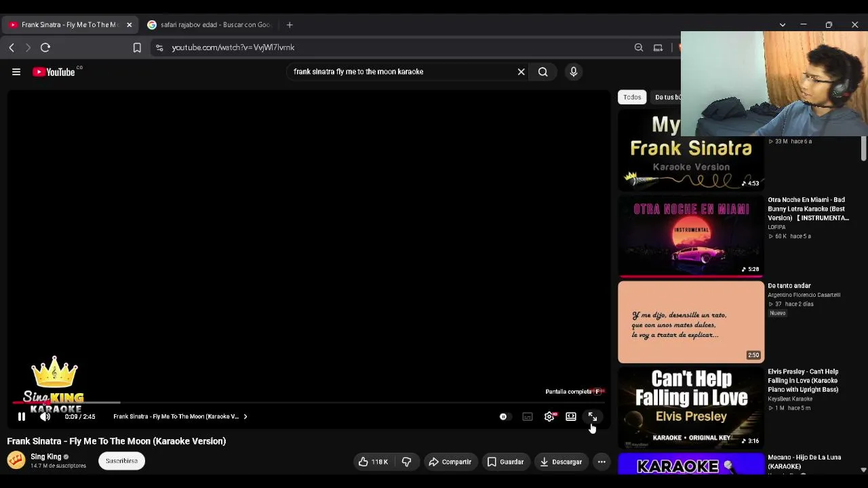Enter full screen with the player icon
The image size is (868, 488).
593,417
